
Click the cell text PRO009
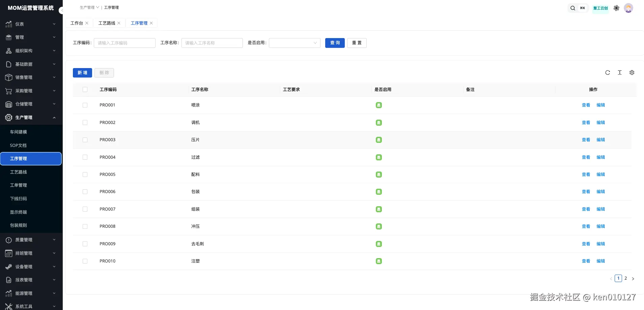click(108, 244)
